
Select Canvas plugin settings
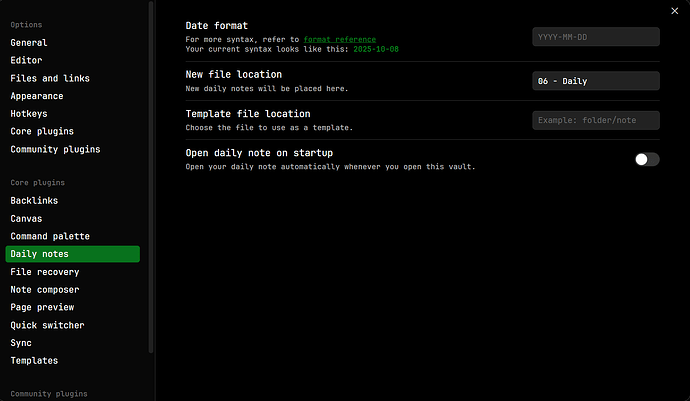click(26, 219)
